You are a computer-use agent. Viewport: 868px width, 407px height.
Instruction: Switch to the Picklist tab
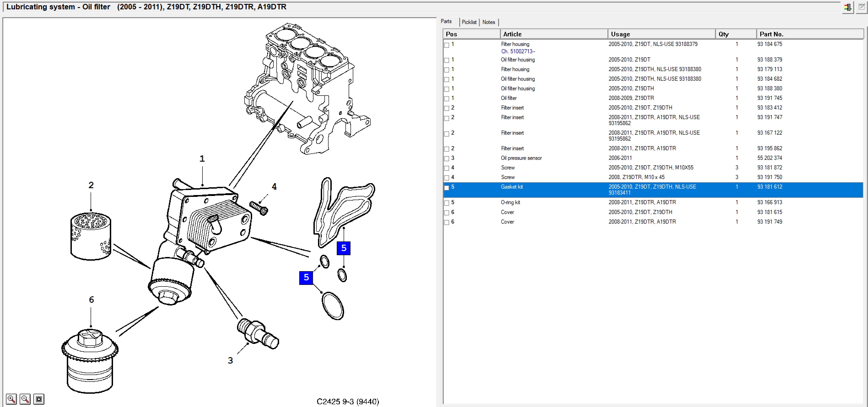(469, 22)
